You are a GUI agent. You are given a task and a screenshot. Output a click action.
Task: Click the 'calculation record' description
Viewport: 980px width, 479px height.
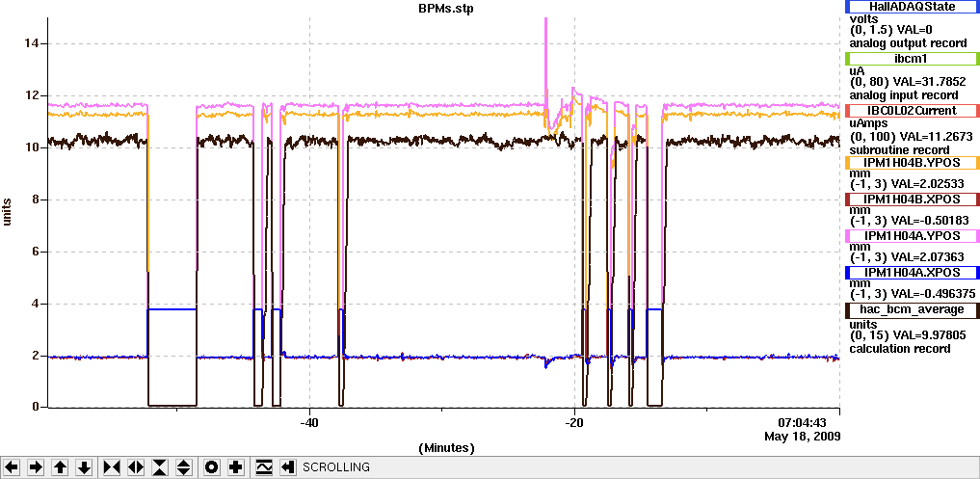coord(900,348)
